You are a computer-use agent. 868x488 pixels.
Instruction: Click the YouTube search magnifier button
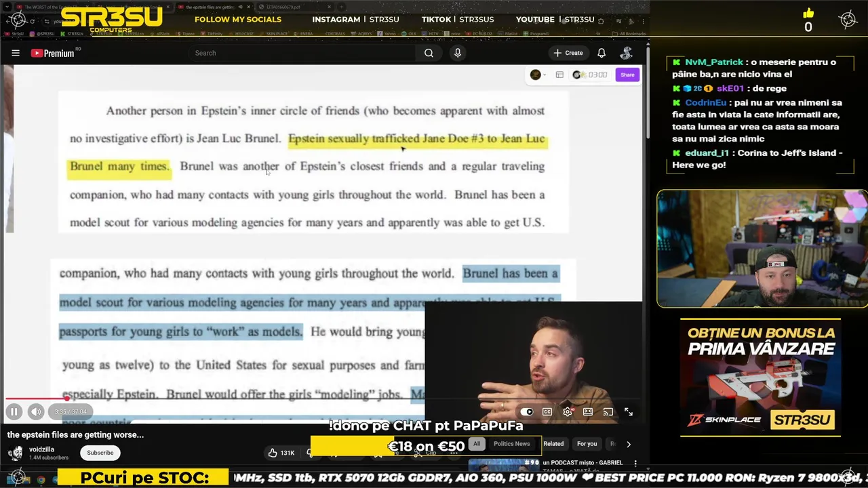click(x=429, y=53)
